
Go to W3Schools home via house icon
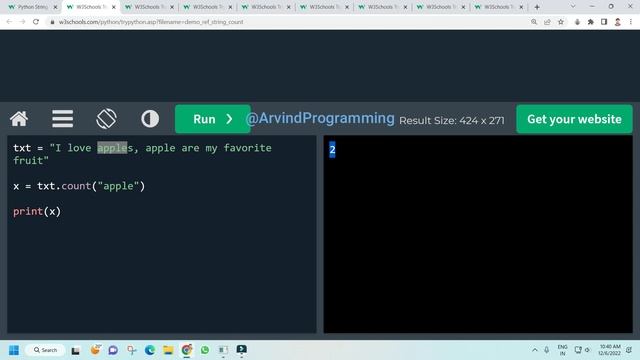(x=19, y=119)
